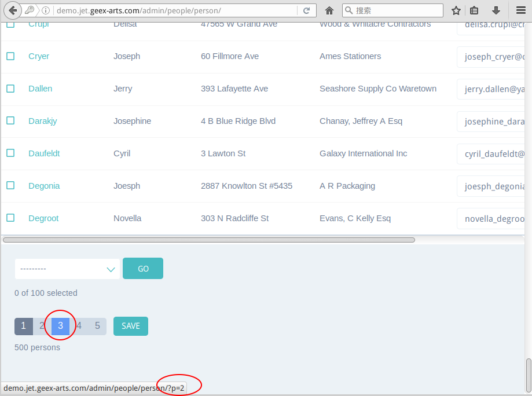Bookmark this page with the star icon

(x=456, y=10)
